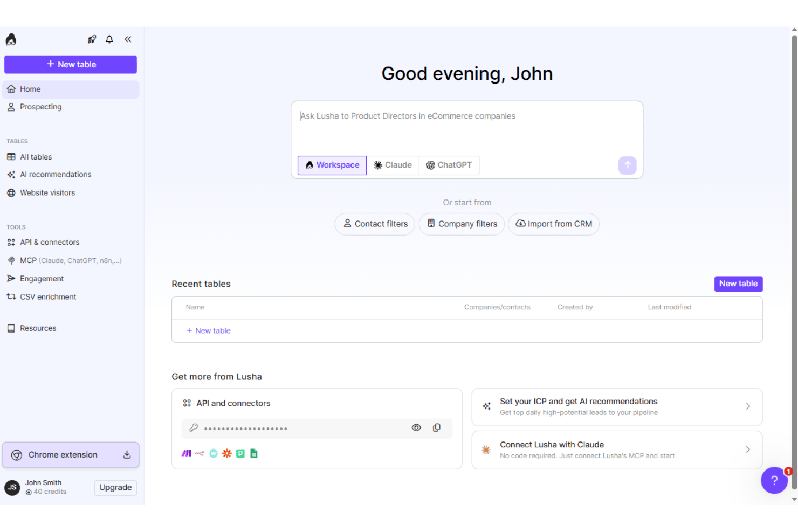Click sparkle icon on ICP card
The image size is (798, 532).
tap(486, 406)
